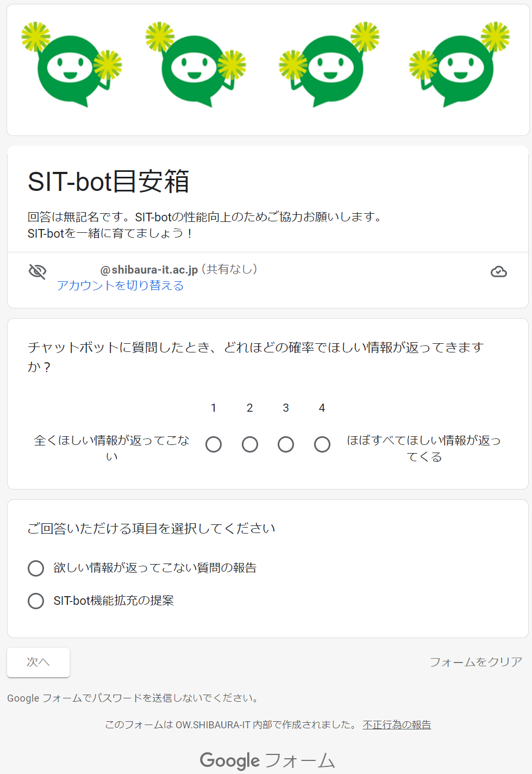Select rating 1 on the scale
This screenshot has width=532, height=774.
point(214,444)
